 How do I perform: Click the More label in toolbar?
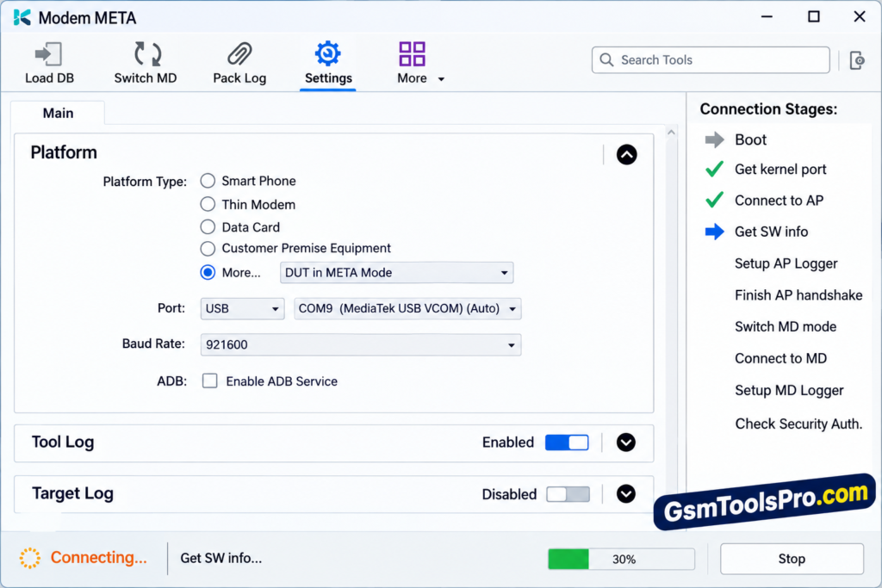click(x=412, y=78)
